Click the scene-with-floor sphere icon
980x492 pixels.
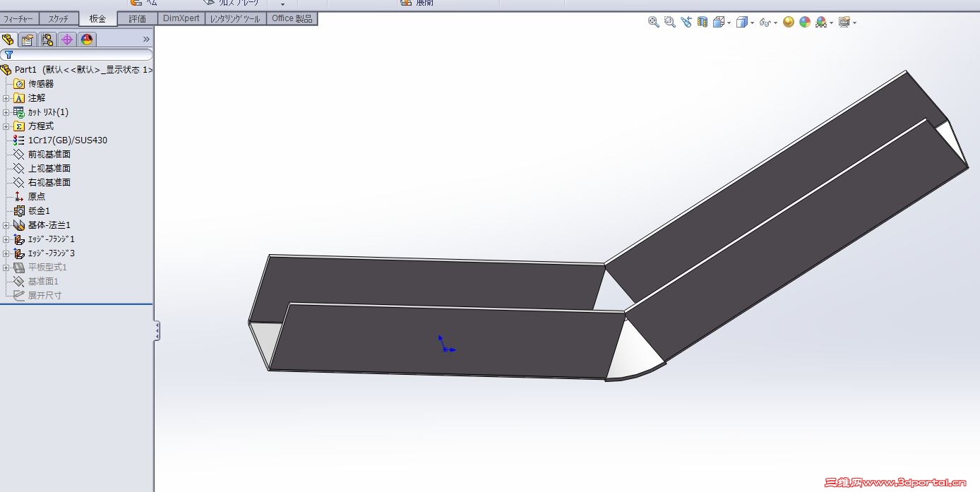(x=821, y=22)
